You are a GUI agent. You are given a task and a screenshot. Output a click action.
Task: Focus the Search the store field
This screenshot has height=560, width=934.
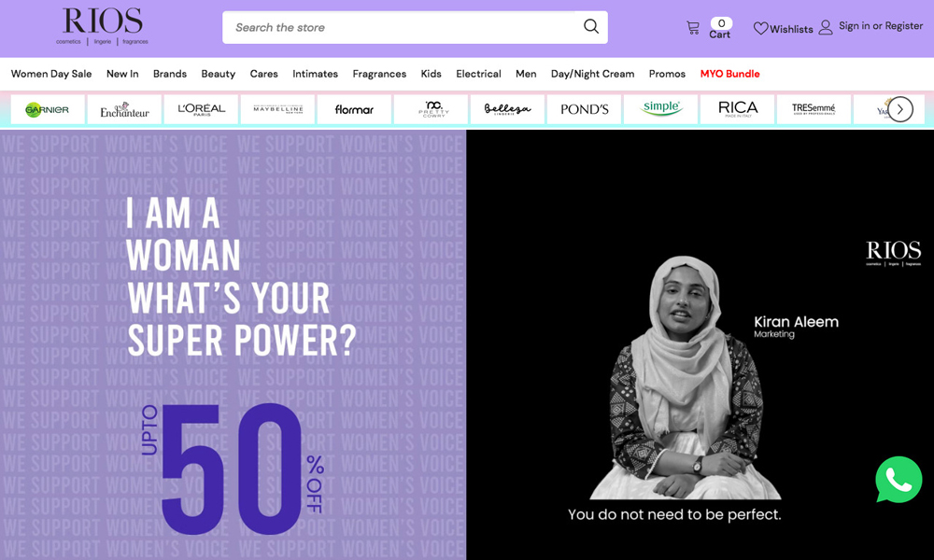click(x=402, y=27)
